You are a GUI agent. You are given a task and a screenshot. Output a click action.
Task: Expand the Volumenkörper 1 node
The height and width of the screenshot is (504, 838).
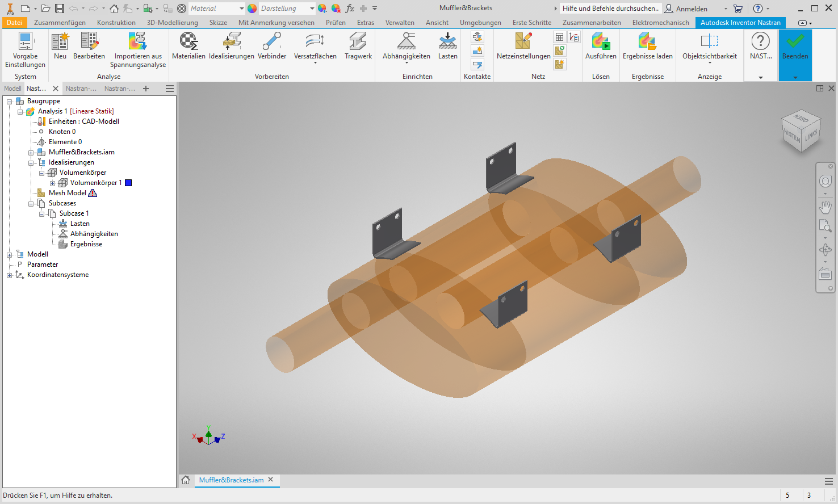53,183
